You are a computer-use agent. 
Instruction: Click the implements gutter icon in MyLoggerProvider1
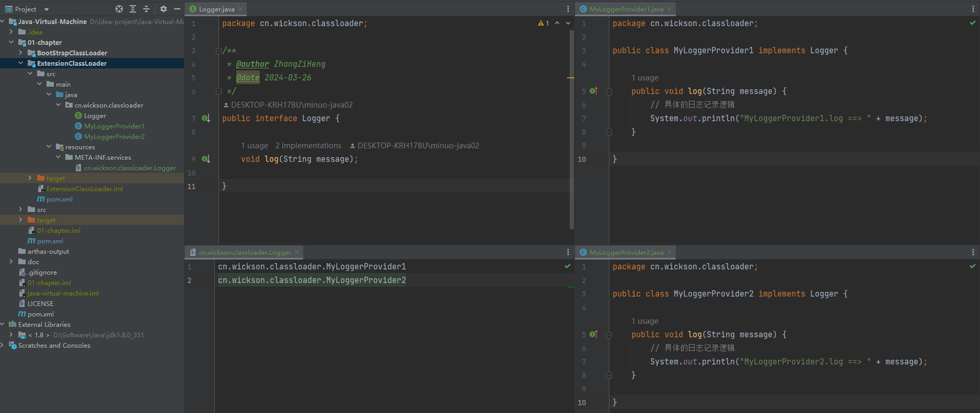(x=594, y=91)
